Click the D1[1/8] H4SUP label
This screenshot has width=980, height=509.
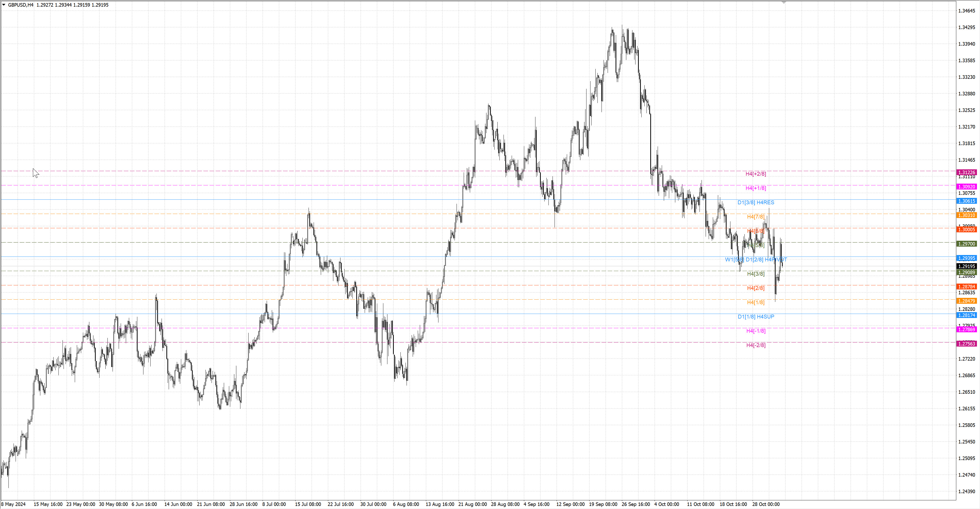[755, 317]
